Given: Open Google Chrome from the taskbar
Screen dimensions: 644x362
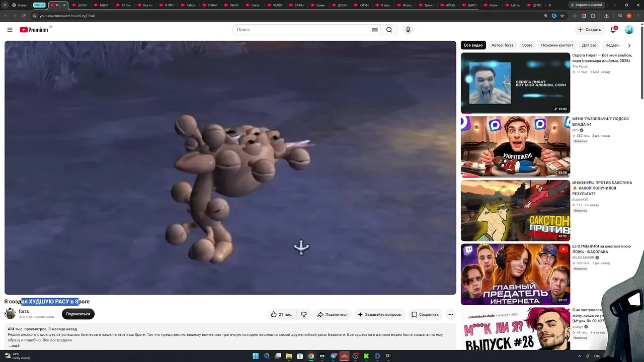Looking at the screenshot, I should pos(311,356).
